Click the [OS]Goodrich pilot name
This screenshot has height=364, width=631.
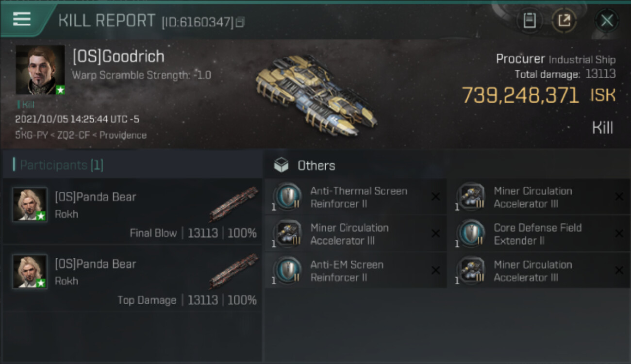118,56
